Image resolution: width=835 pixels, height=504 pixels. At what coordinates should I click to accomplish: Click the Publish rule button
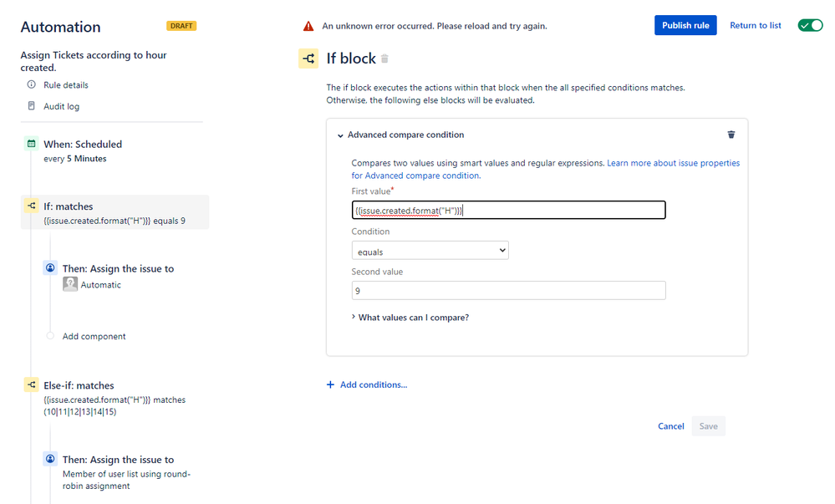[685, 25]
